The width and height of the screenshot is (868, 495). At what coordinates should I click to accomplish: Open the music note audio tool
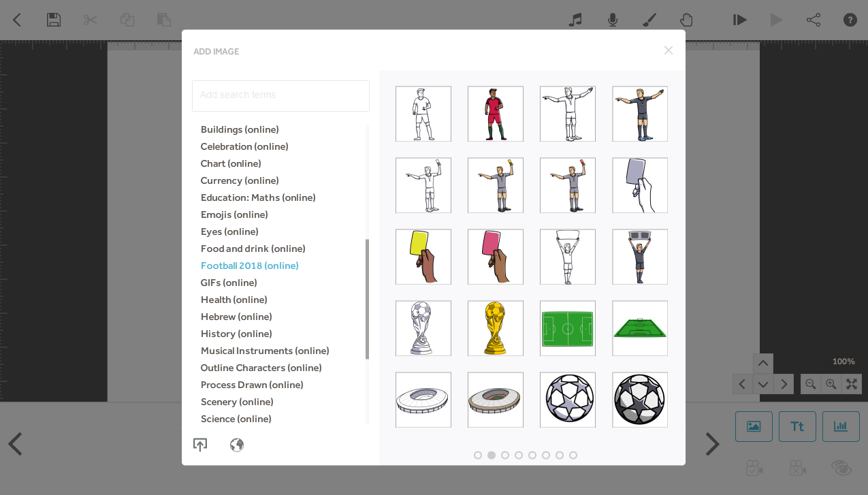point(575,20)
